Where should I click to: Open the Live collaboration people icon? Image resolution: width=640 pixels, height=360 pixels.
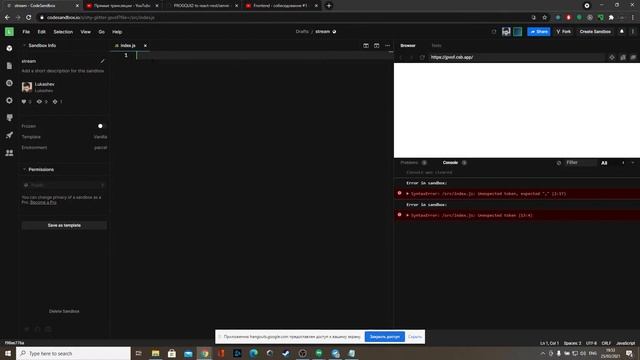pyautogui.click(x=9, y=153)
